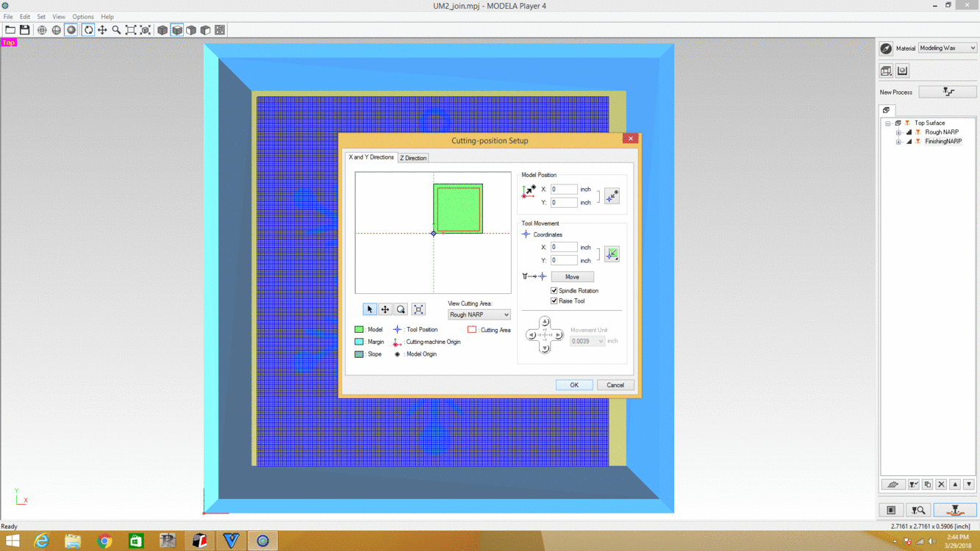The image size is (980, 551).
Task: Select the pan tool below dialog preview
Action: point(385,309)
